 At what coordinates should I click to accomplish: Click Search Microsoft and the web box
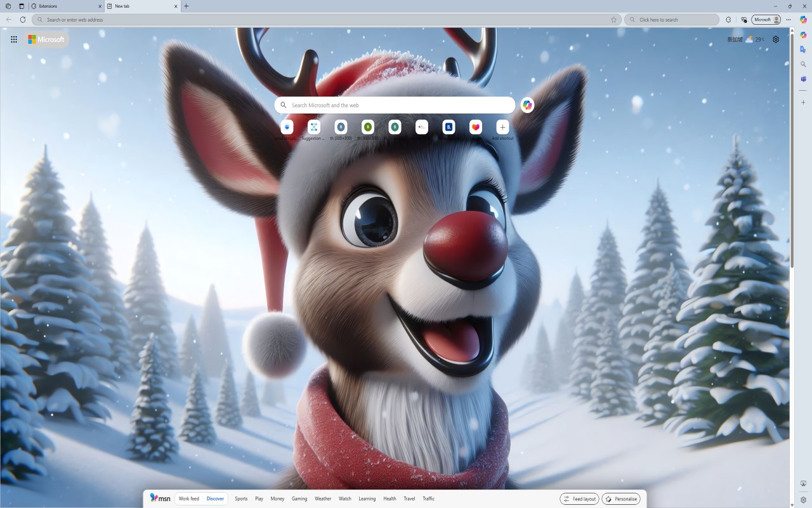point(395,105)
